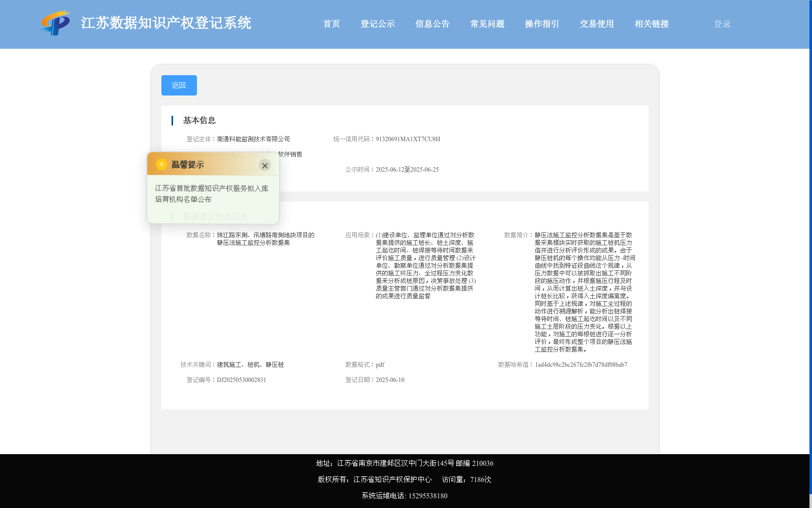The image size is (812, 508).
Task: Click the credit code 91320691MA1XT7CU8H
Action: pos(408,139)
